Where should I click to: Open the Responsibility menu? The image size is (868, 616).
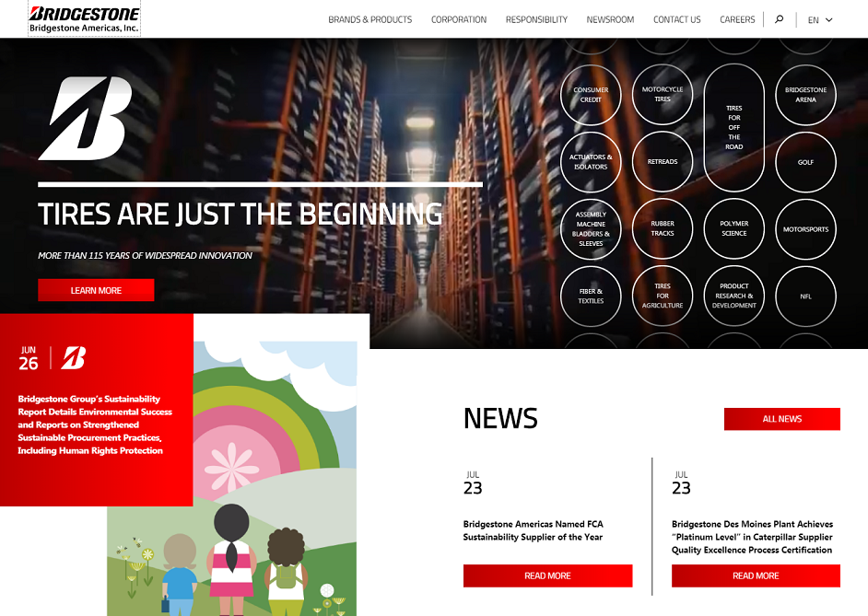536,19
